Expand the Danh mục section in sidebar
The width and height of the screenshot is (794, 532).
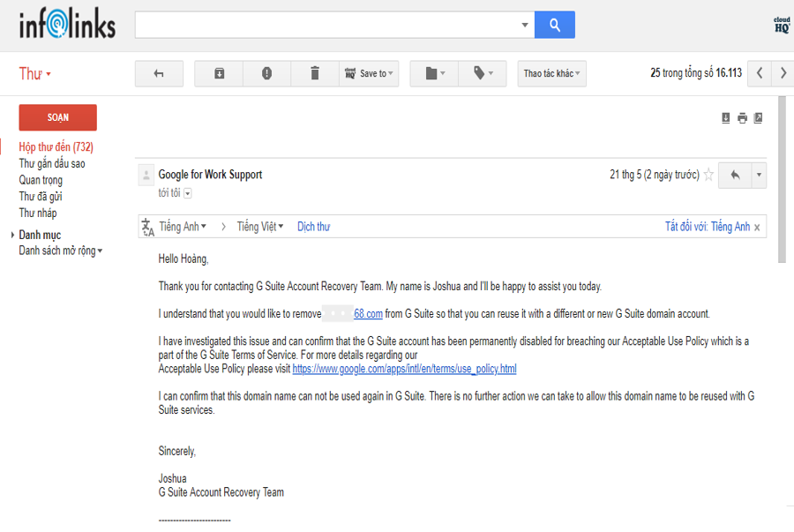point(40,235)
